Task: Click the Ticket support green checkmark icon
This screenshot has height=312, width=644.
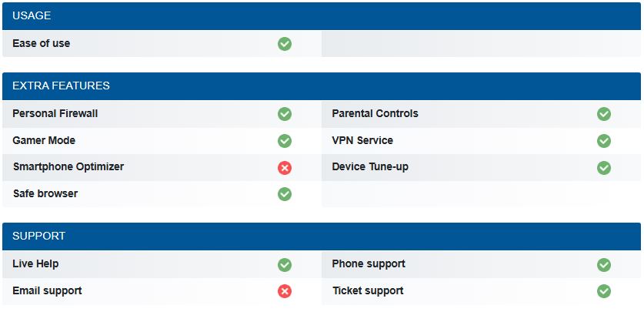Action: 604,291
